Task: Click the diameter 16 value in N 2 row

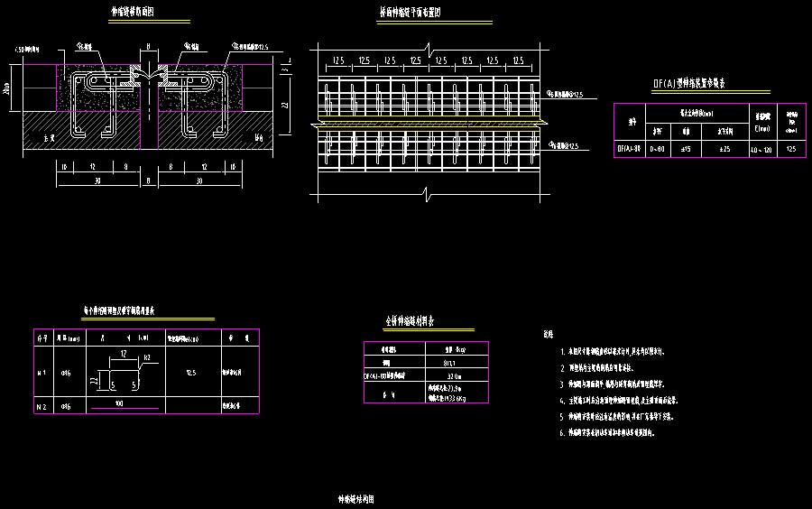Action: [x=66, y=407]
